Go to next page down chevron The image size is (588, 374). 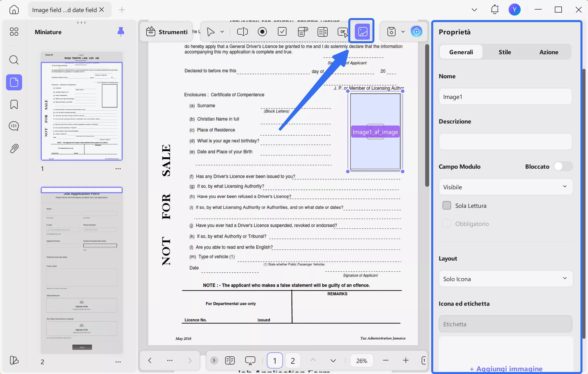click(333, 361)
